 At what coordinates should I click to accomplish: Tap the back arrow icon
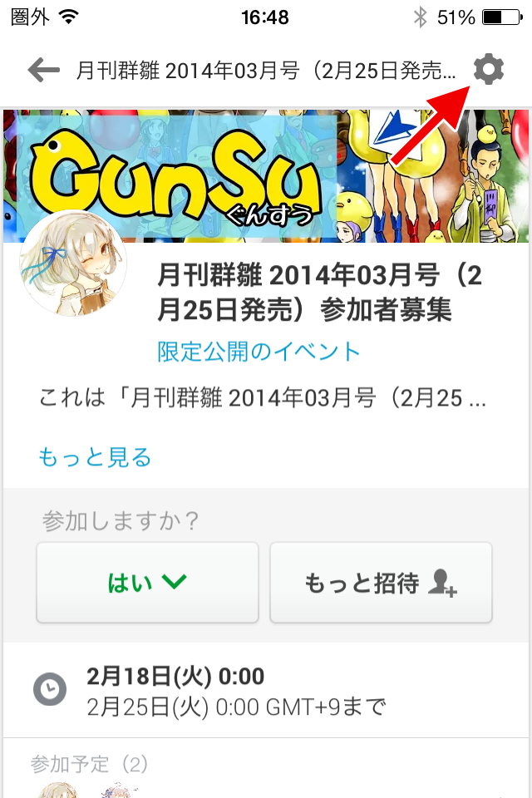pyautogui.click(x=43, y=70)
